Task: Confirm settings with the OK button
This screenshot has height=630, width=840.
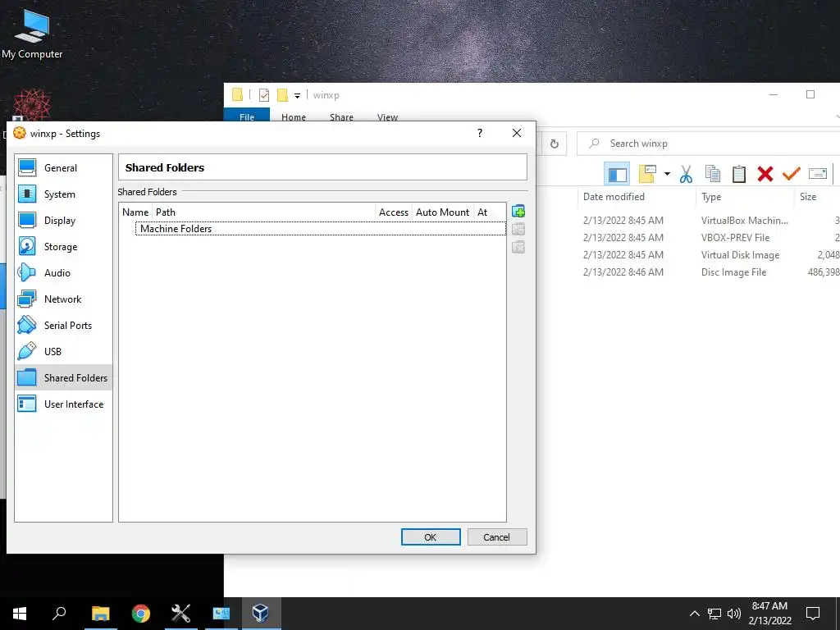Action: [431, 536]
